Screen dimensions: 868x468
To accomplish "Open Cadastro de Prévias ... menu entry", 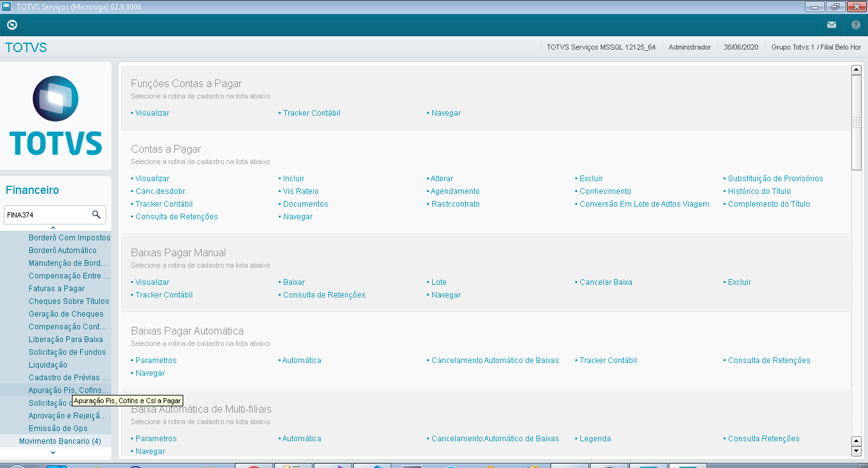I will (69, 378).
